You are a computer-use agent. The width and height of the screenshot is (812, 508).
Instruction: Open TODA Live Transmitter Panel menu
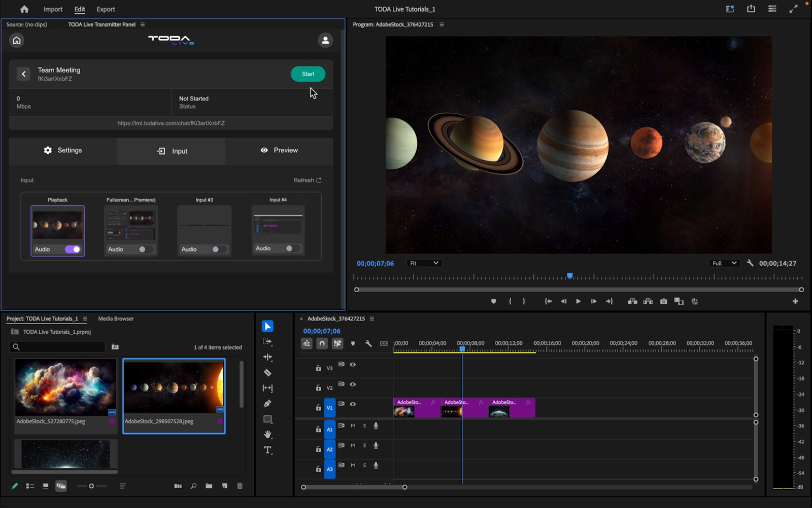click(143, 24)
